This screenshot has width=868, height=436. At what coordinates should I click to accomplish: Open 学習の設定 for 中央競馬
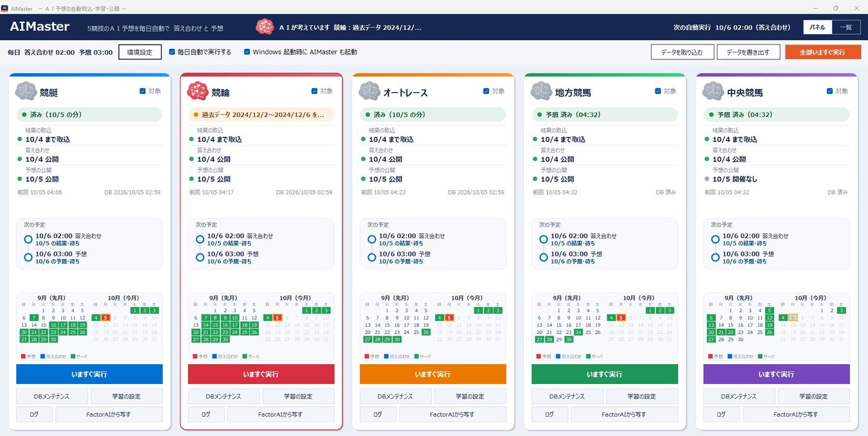(813, 396)
